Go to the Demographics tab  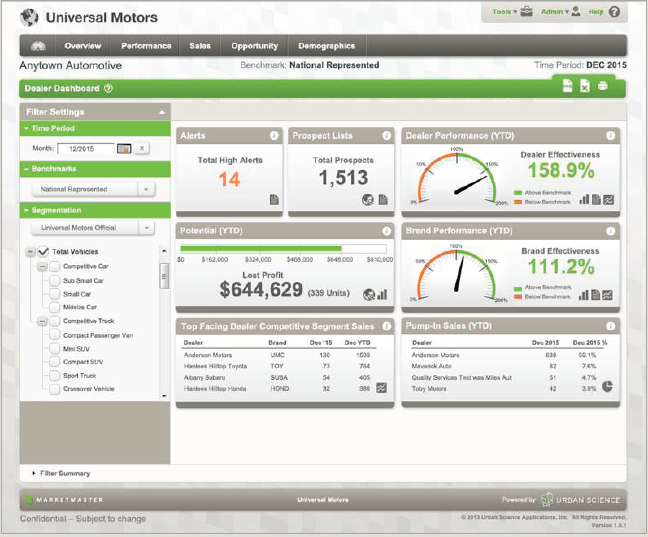(x=326, y=46)
